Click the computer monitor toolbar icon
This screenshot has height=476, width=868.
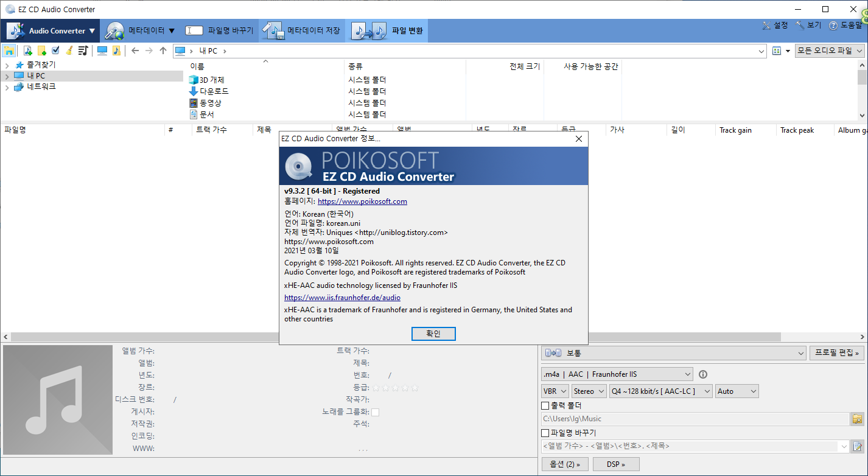pos(102,51)
